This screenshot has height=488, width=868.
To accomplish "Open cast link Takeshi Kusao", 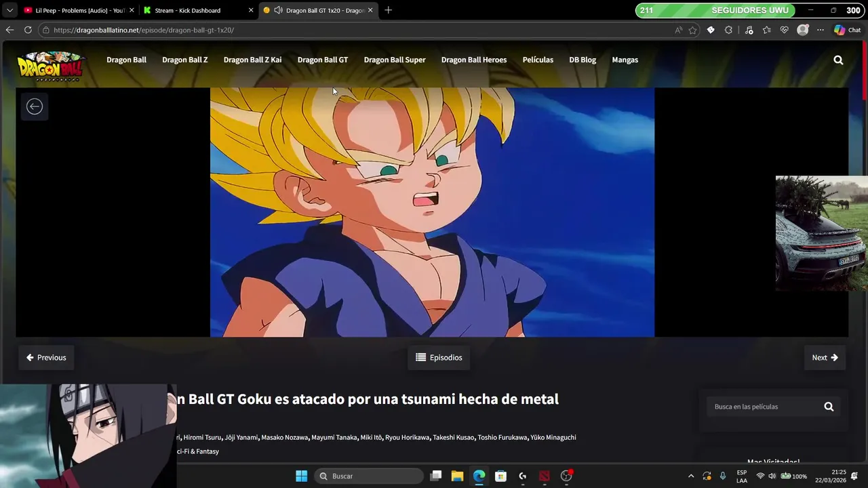I will [454, 437].
